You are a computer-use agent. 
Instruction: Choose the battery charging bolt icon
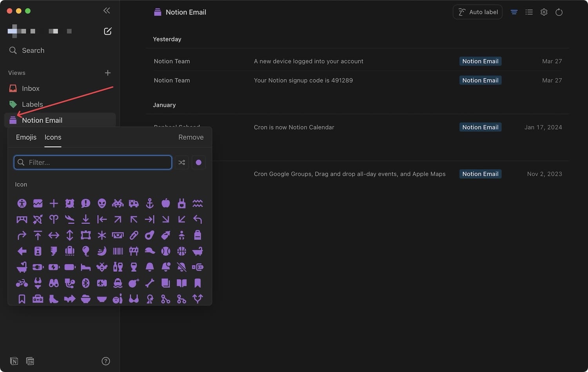point(54,267)
